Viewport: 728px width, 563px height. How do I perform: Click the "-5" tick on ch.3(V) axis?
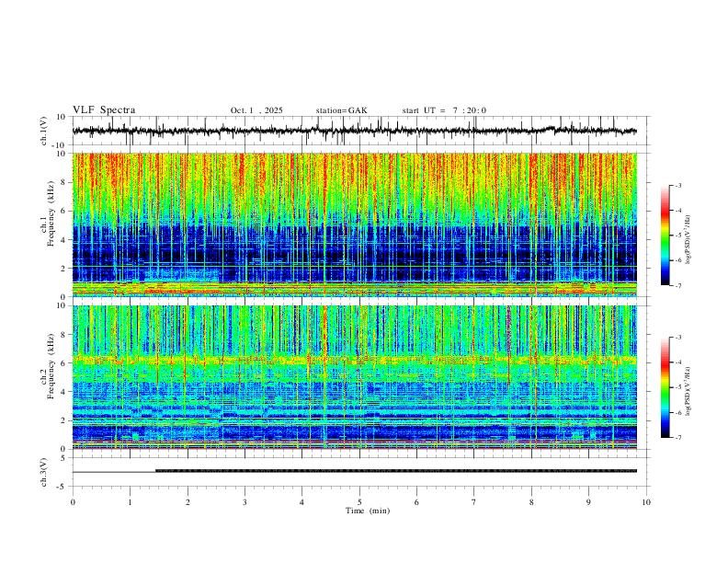[x=63, y=487]
